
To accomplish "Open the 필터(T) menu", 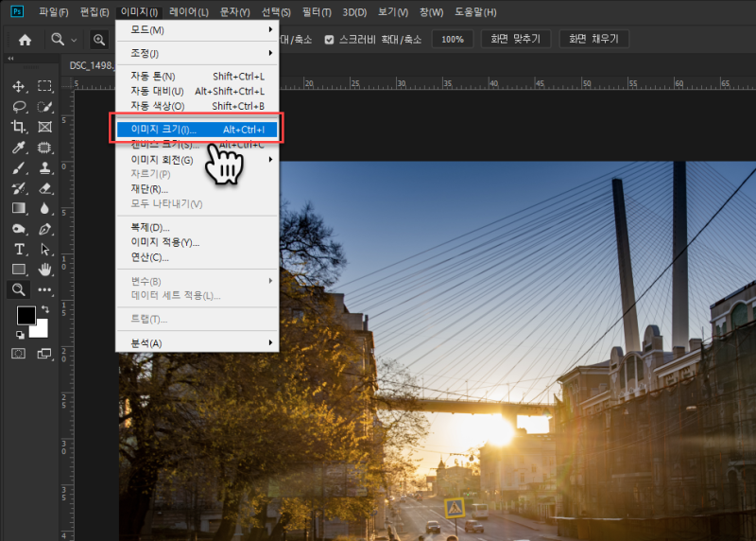I will tap(317, 12).
